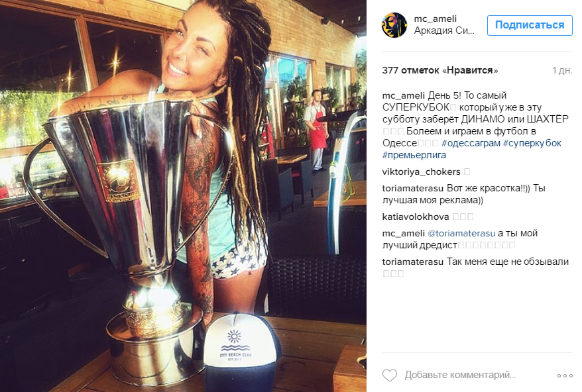View the 377 отметок «Нравится» likes list
Image resolution: width=582 pixels, height=392 pixels.
click(440, 70)
